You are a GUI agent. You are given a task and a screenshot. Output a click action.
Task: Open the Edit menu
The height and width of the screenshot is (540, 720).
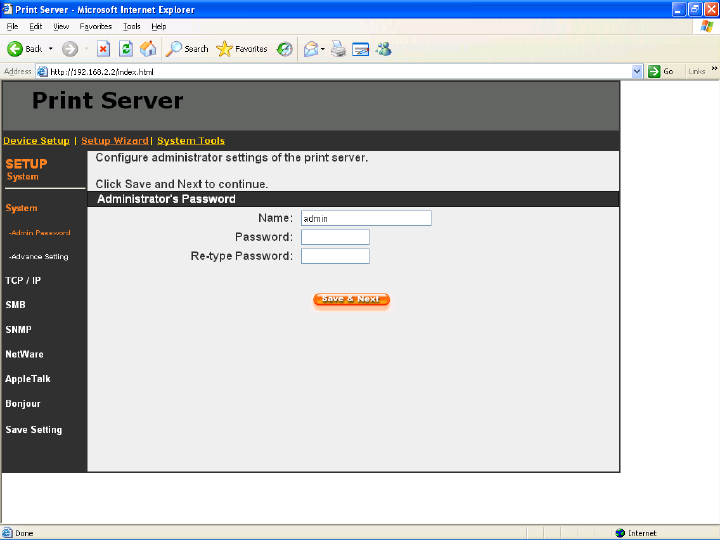pos(35,27)
